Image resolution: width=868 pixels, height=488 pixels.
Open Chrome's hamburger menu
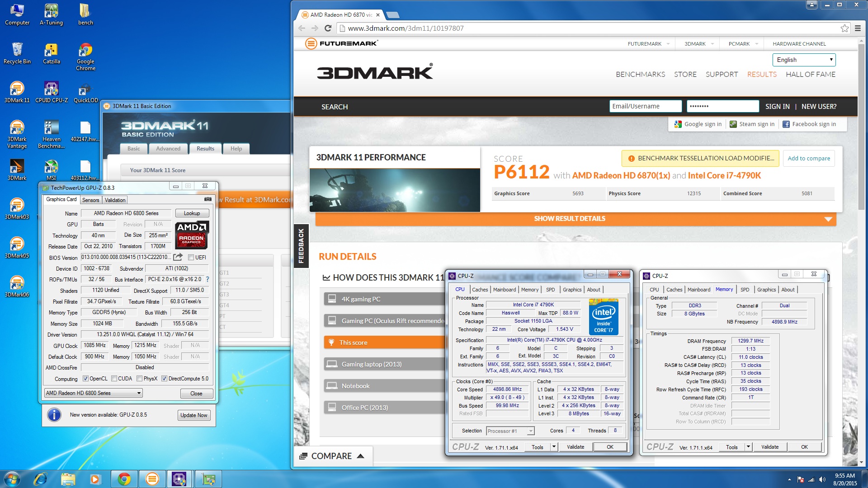[858, 28]
